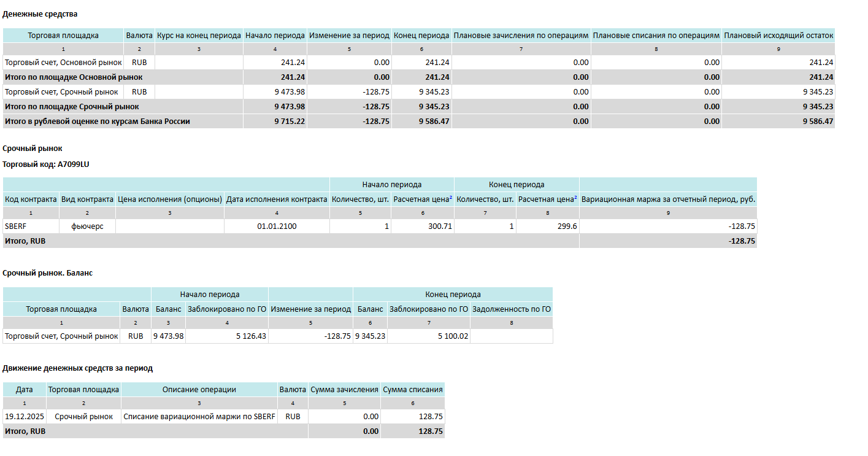Click the 'Вид контракта' column header

pos(87,199)
